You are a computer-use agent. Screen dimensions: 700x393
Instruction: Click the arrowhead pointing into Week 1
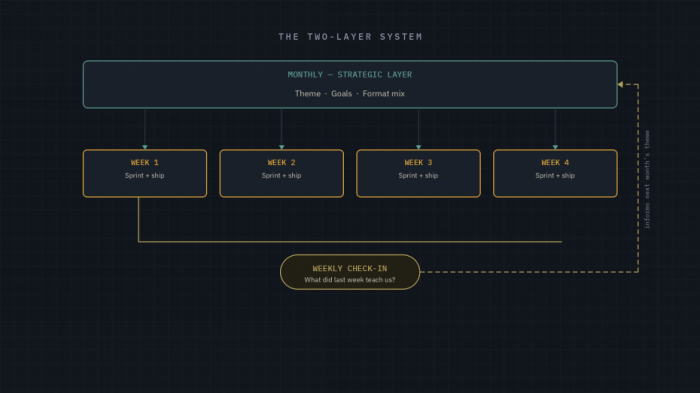pos(145,147)
